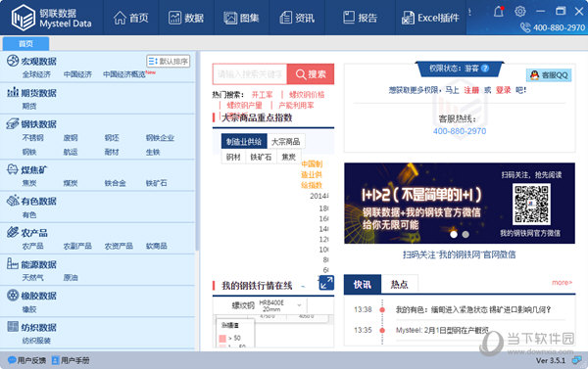Select the 煤焦矿 category icon
The image size is (588, 369).
coord(13,169)
